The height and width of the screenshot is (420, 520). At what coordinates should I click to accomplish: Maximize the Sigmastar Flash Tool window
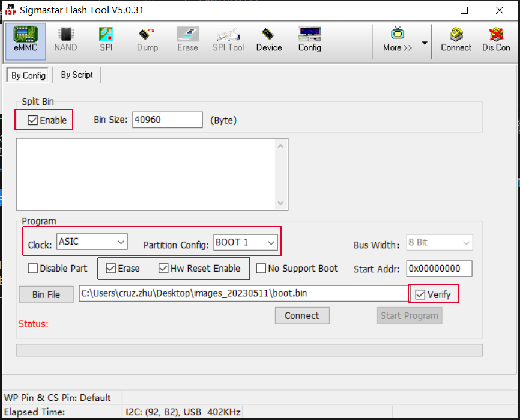(x=464, y=10)
